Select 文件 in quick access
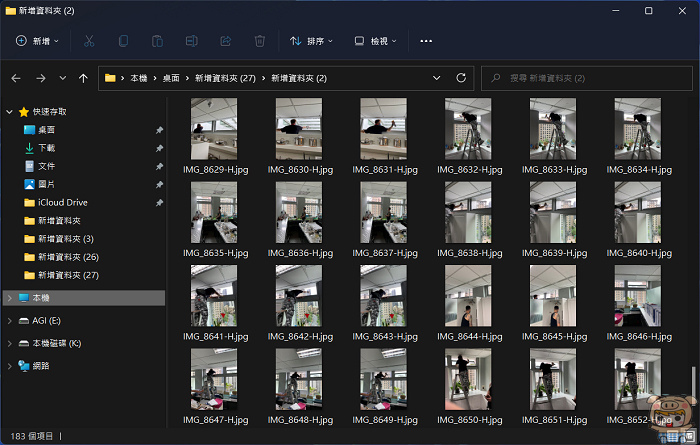The image size is (700, 445). click(46, 166)
